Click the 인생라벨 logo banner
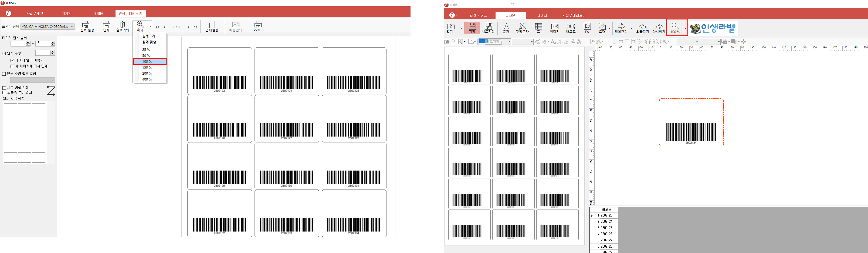Viewport: 868px width, 253px height. click(x=713, y=29)
